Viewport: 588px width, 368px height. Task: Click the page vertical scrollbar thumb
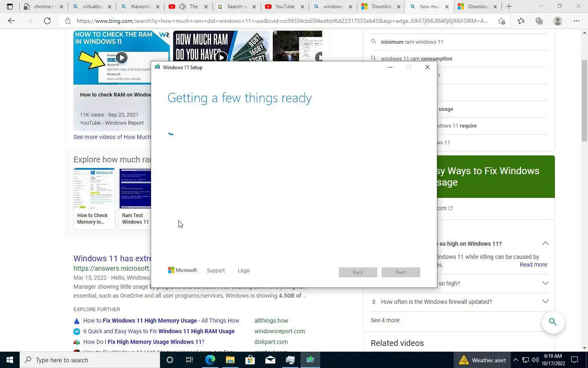[x=584, y=101]
